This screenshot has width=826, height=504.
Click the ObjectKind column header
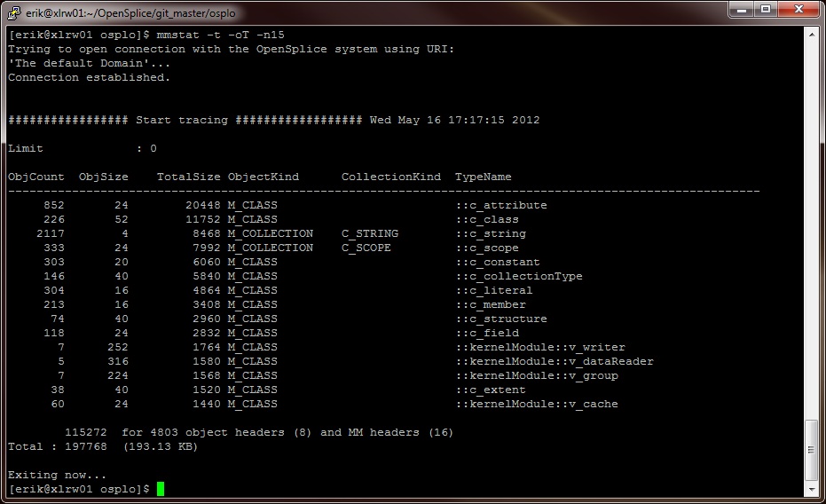264,177
